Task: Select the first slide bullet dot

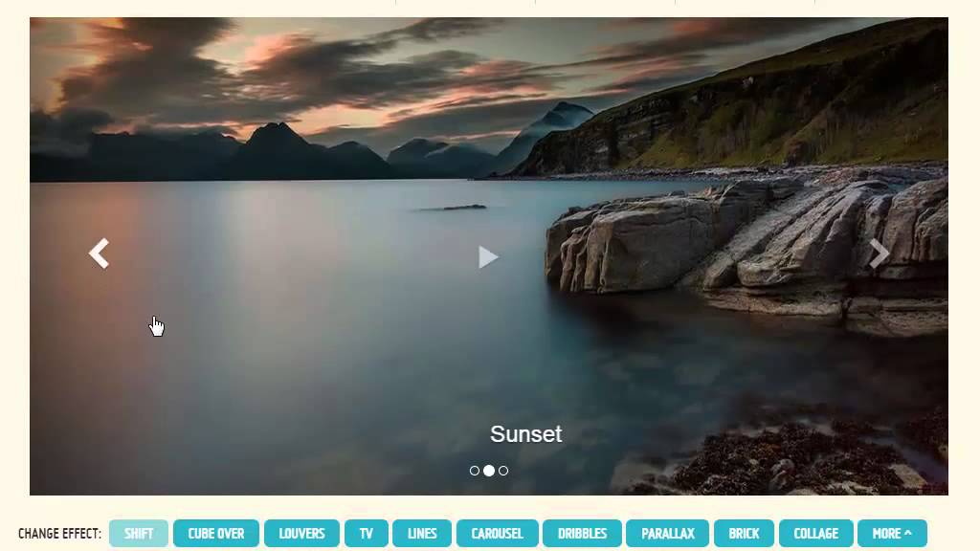Action: coord(475,471)
